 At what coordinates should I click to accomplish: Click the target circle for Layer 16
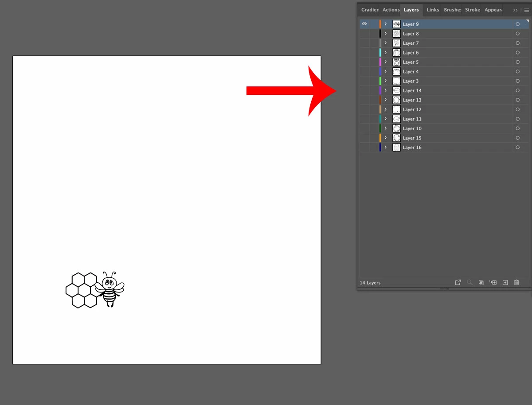[x=517, y=148]
